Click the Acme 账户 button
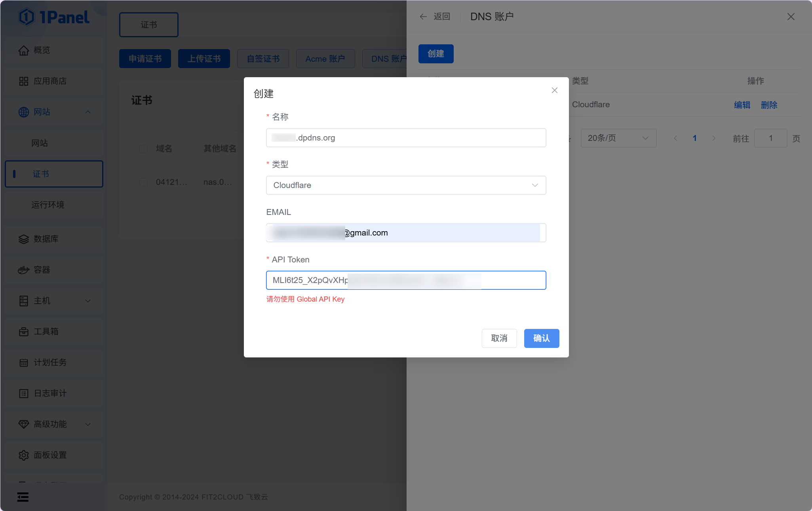812x511 pixels. 325,59
